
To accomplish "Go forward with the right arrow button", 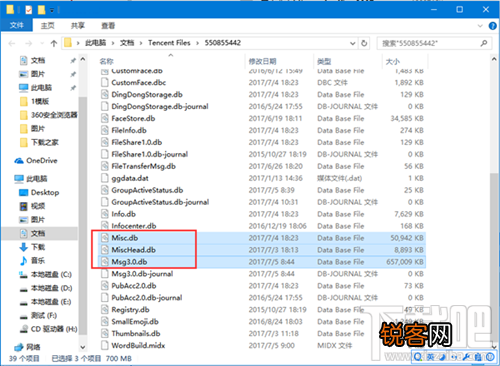I will click(x=29, y=43).
